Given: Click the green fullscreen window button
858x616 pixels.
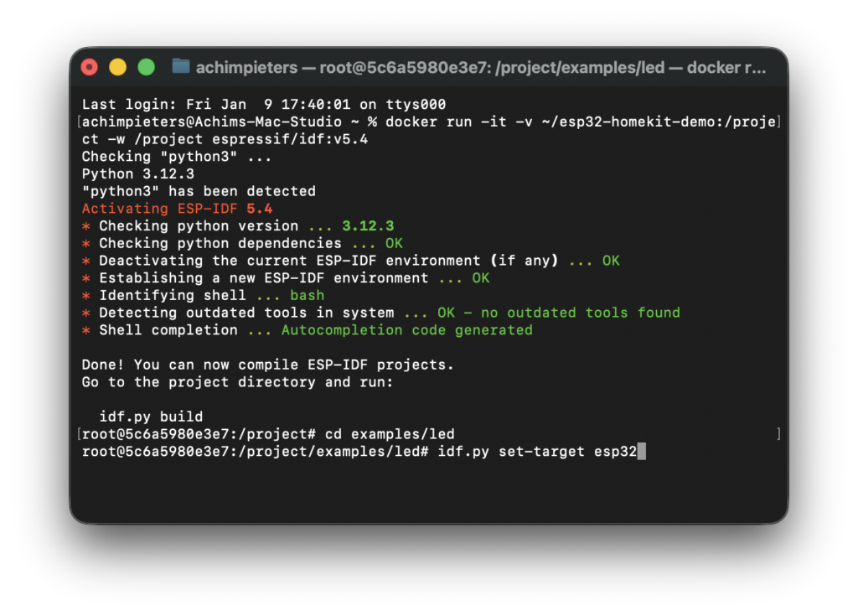Looking at the screenshot, I should click(x=146, y=67).
